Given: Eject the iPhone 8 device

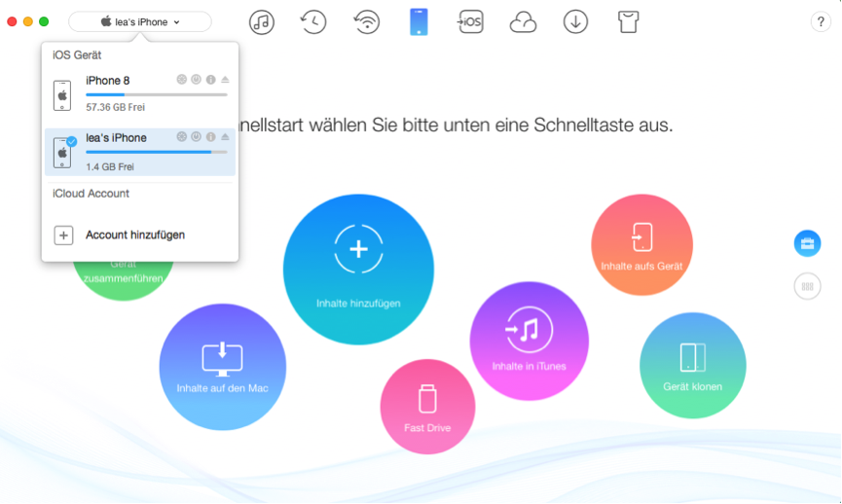Looking at the screenshot, I should (x=225, y=80).
